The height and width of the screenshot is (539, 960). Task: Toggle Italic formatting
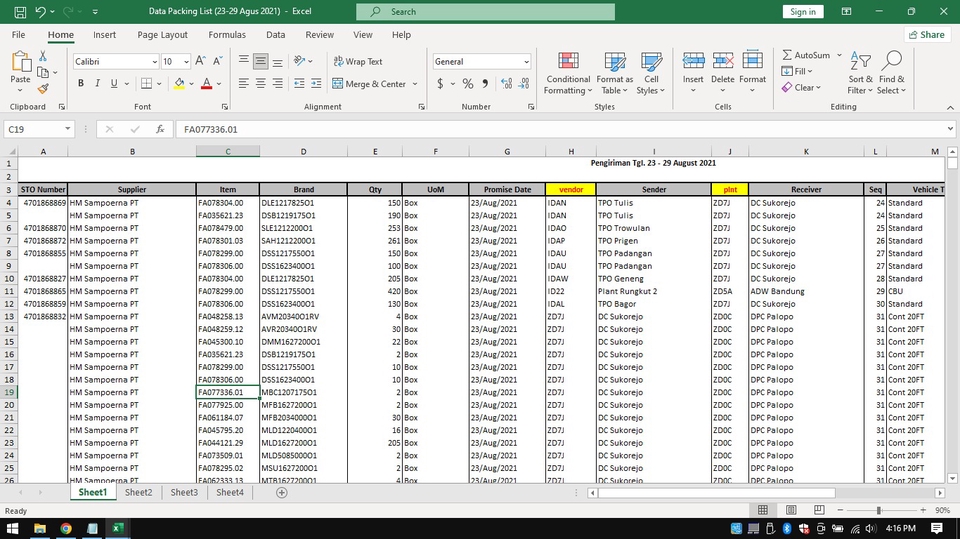point(97,83)
